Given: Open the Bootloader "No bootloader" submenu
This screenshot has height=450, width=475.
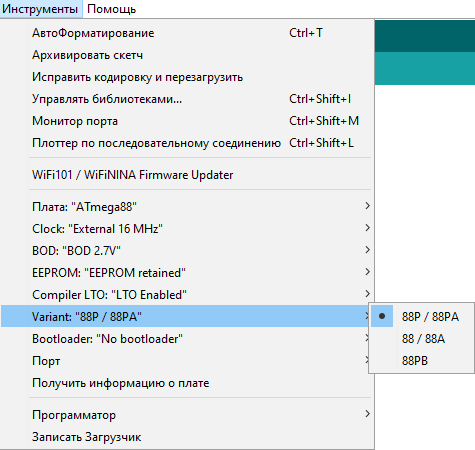Looking at the screenshot, I should pyautogui.click(x=187, y=338).
